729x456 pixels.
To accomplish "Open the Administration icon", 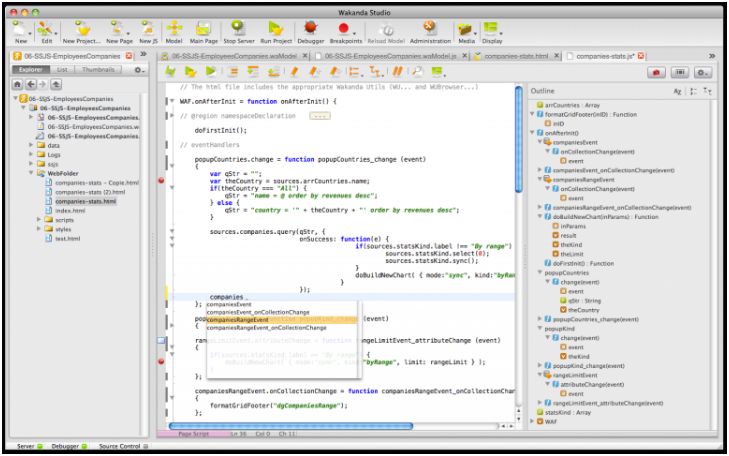I will click(x=430, y=29).
